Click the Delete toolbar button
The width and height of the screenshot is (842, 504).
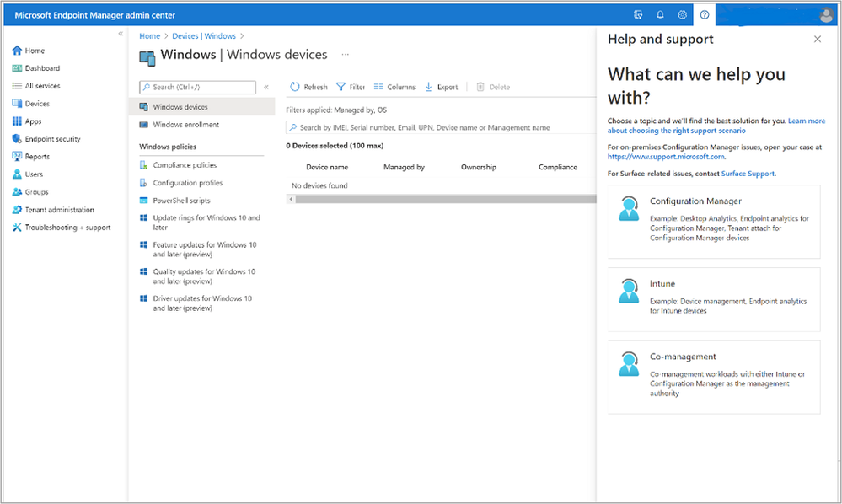[x=493, y=87]
